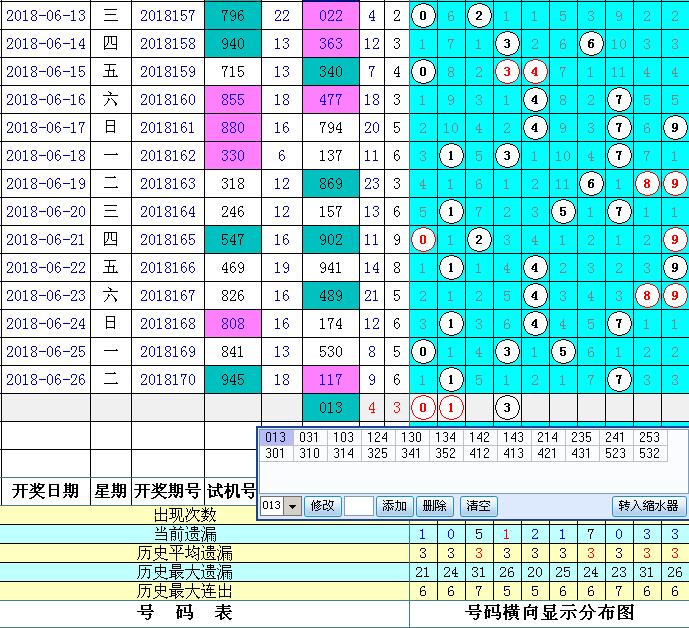Click the 历史最大连出 statistics row label
689x628 pixels.
[x=185, y=591]
